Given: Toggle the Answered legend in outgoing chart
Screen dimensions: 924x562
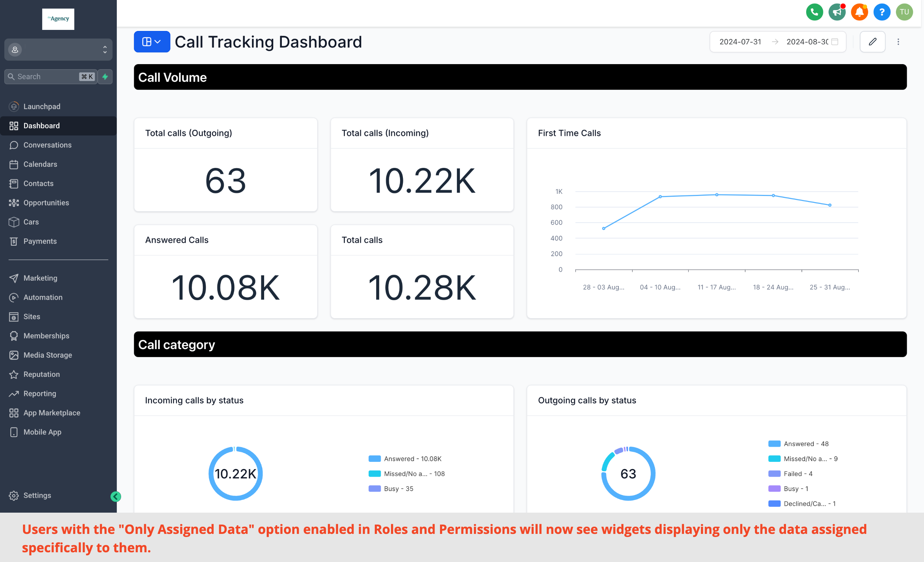Looking at the screenshot, I should [x=798, y=443].
